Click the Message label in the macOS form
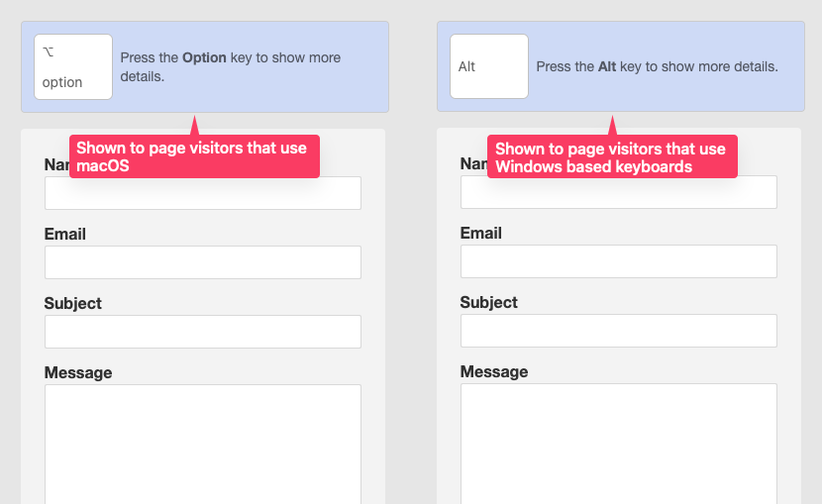Viewport: 822px width, 504px height. coord(78,373)
